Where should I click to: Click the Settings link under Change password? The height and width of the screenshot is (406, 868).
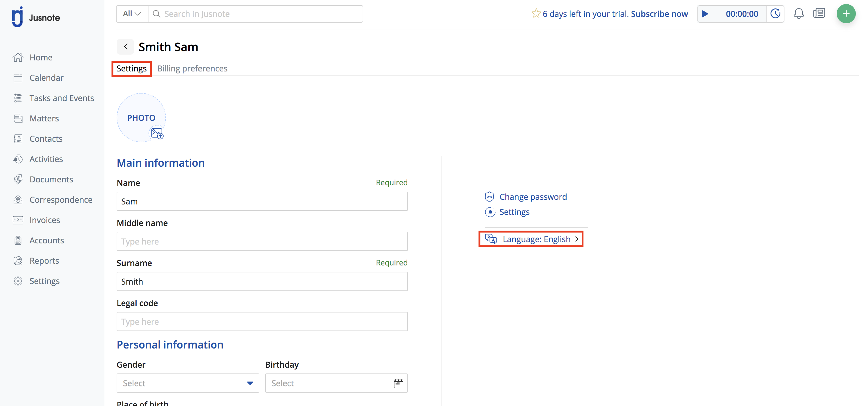(514, 212)
